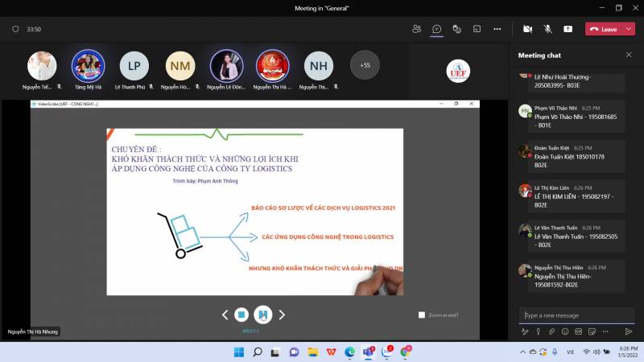Open More actions ellipsis in meeting toolbar
The height and width of the screenshot is (362, 644).
pyautogui.click(x=497, y=29)
